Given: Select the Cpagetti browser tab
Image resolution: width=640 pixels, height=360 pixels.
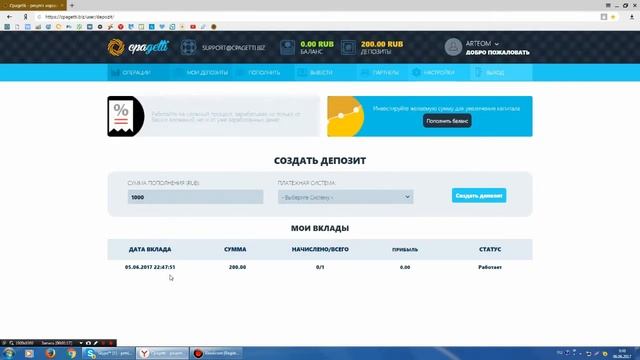Looking at the screenshot, I should [33, 5].
